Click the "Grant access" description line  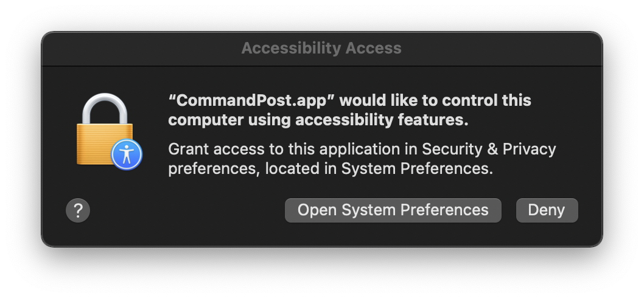362,149
